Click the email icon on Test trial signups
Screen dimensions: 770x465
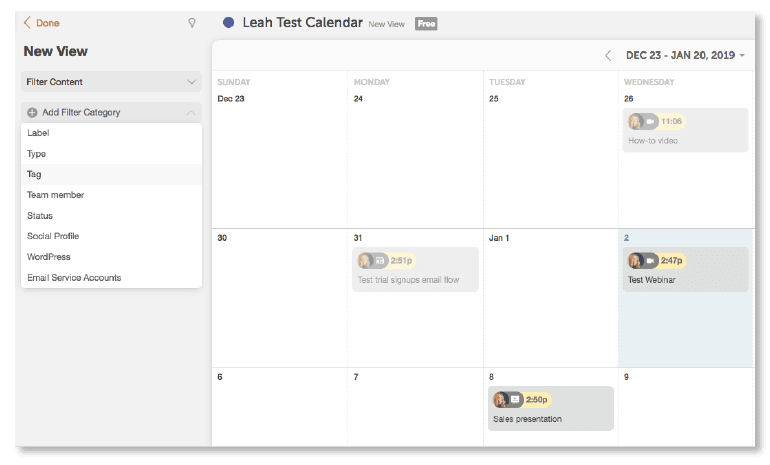pyautogui.click(x=380, y=260)
